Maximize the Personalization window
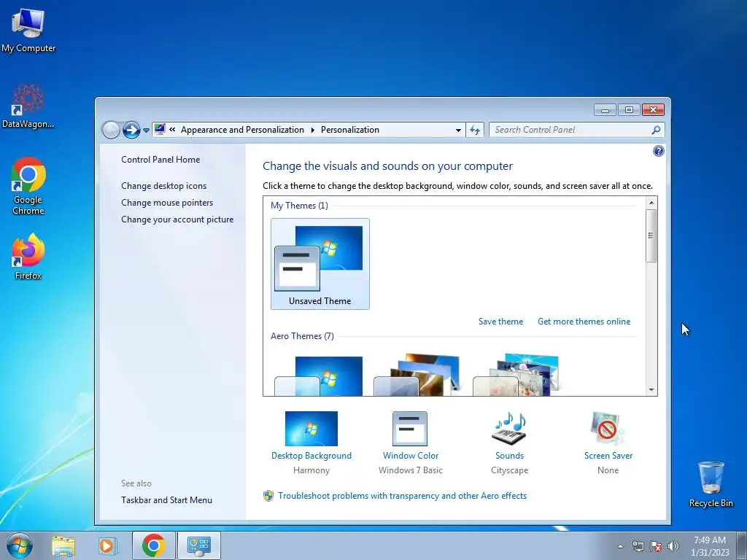Image resolution: width=747 pixels, height=560 pixels. (x=629, y=110)
